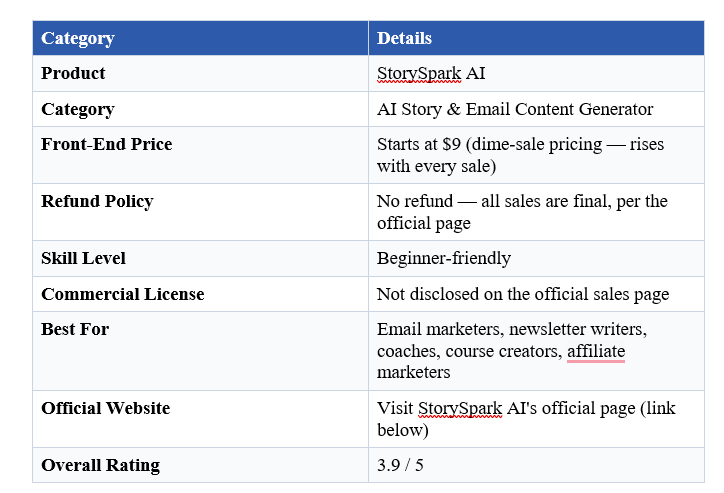Select the 'Official Website' label
The image size is (724, 493).
(106, 408)
